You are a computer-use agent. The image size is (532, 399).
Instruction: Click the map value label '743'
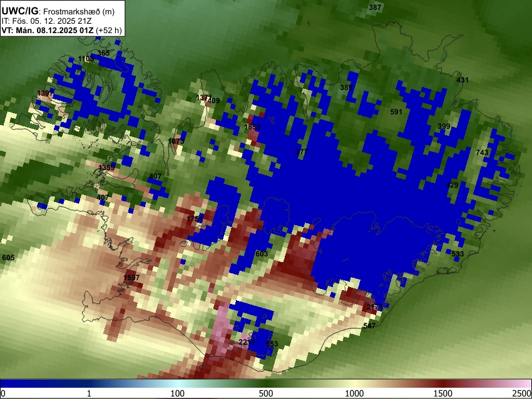(482, 153)
